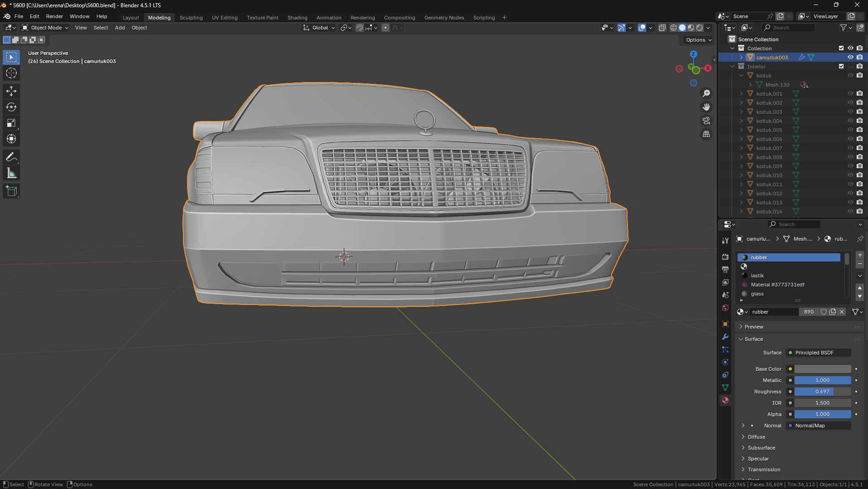
Task: Activate the Scale tool
Action: click(x=11, y=123)
